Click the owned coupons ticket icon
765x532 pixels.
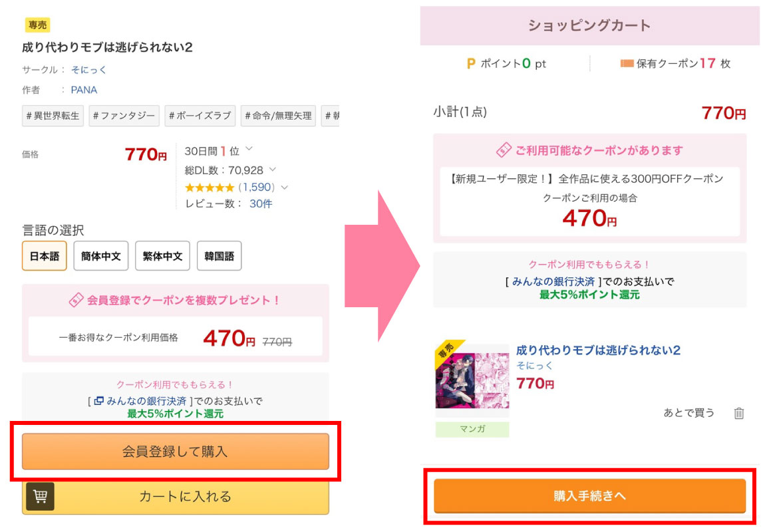point(627,64)
